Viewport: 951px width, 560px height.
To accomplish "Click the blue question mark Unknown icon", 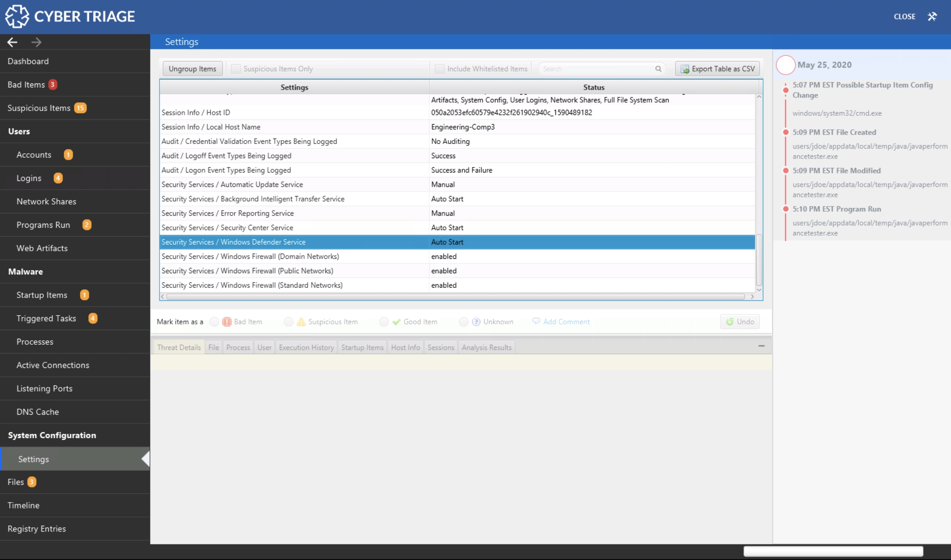I will click(x=476, y=322).
